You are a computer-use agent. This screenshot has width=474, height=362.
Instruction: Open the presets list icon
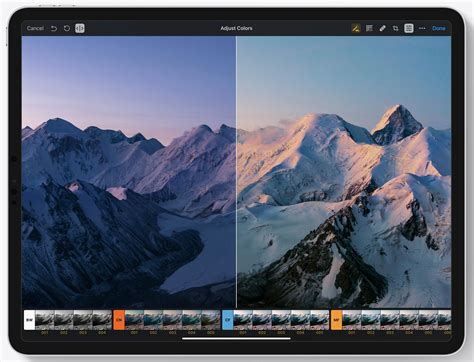pos(369,28)
